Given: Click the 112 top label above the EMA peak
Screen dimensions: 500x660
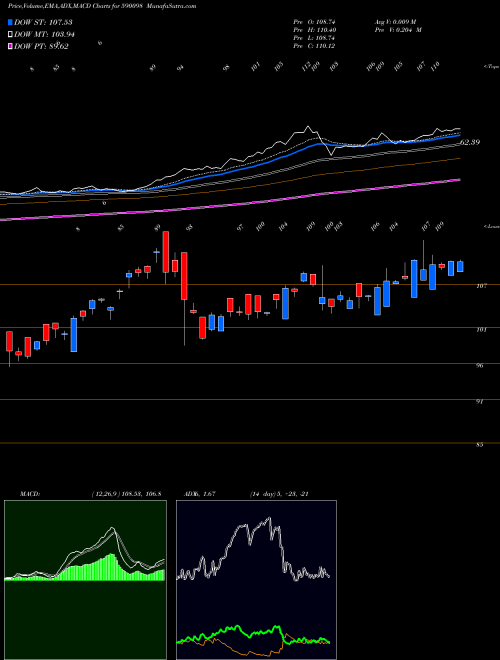Looking at the screenshot, I should click(306, 65).
